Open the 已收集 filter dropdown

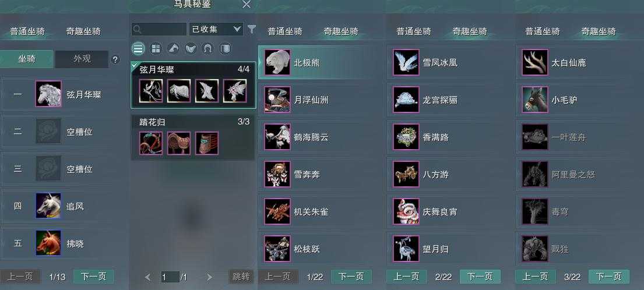point(216,29)
